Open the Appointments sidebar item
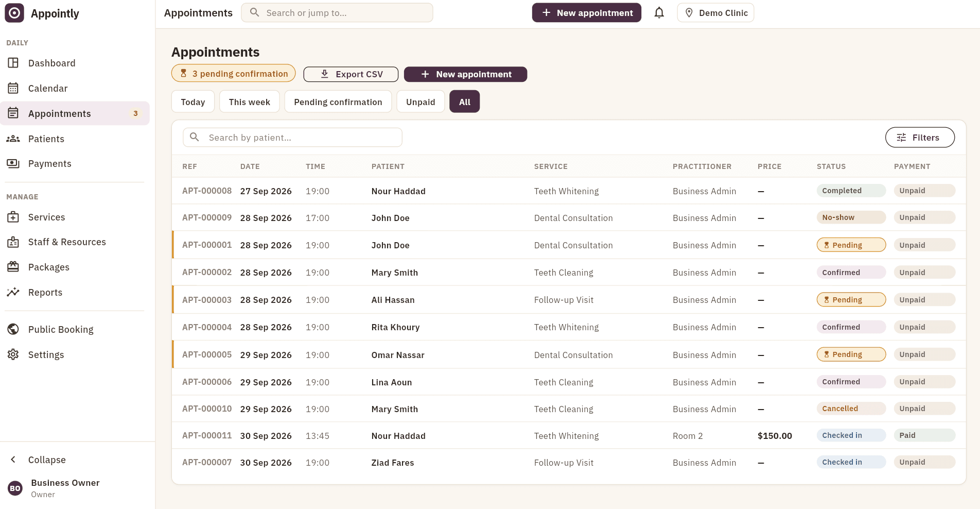 75,113
